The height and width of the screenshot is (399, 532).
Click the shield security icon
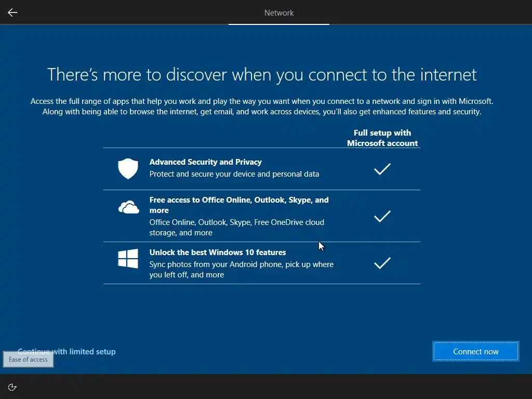(128, 169)
